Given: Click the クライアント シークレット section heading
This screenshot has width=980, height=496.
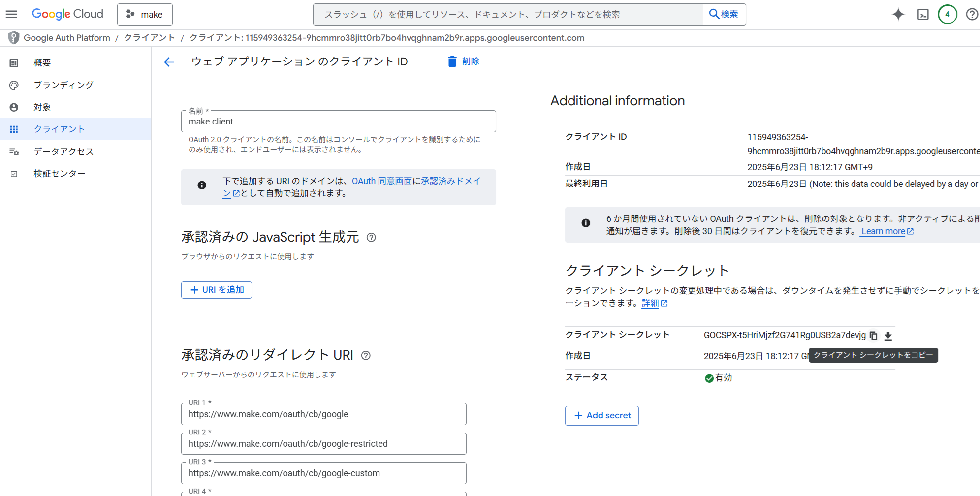Looking at the screenshot, I should coord(647,271).
